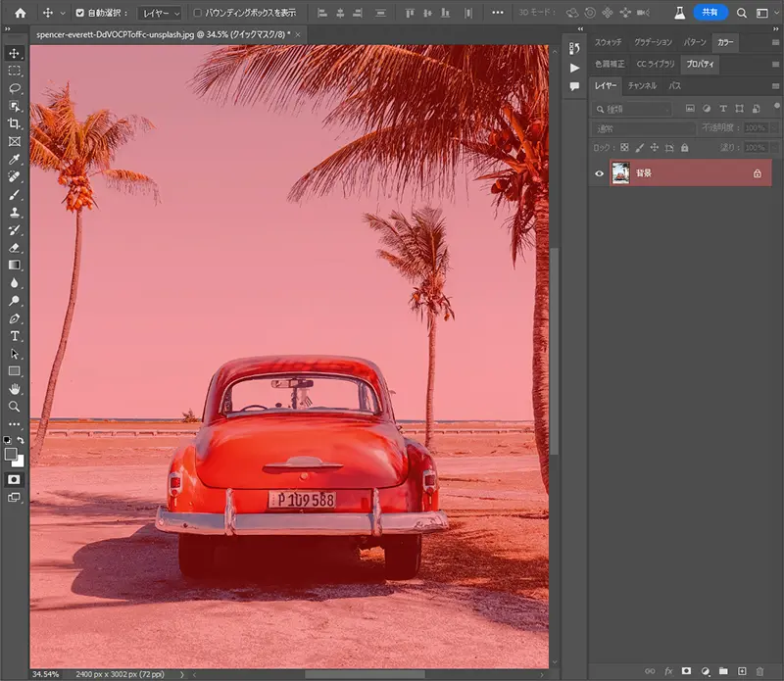Open the レイヤー auto-select target dropdown
This screenshot has width=784, height=681.
coord(159,14)
